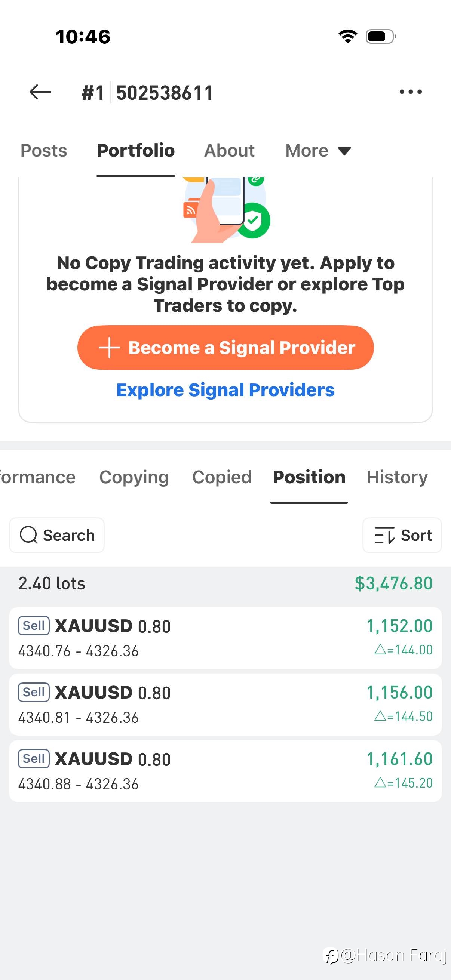
Task: Select the History tab
Action: coord(396,477)
